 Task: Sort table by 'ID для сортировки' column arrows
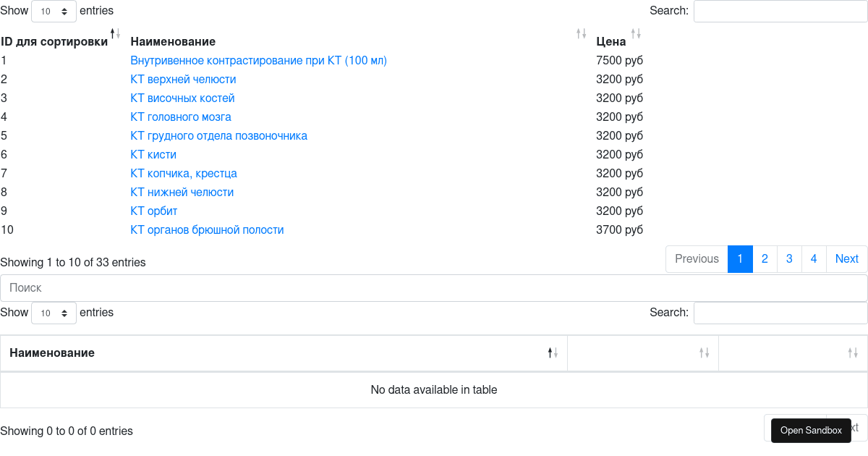[114, 33]
